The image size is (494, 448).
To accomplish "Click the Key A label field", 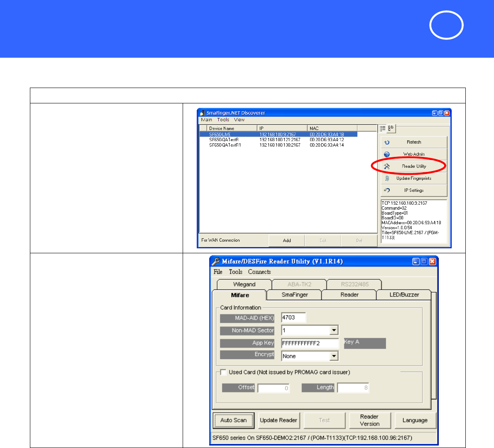I will coord(365,343).
